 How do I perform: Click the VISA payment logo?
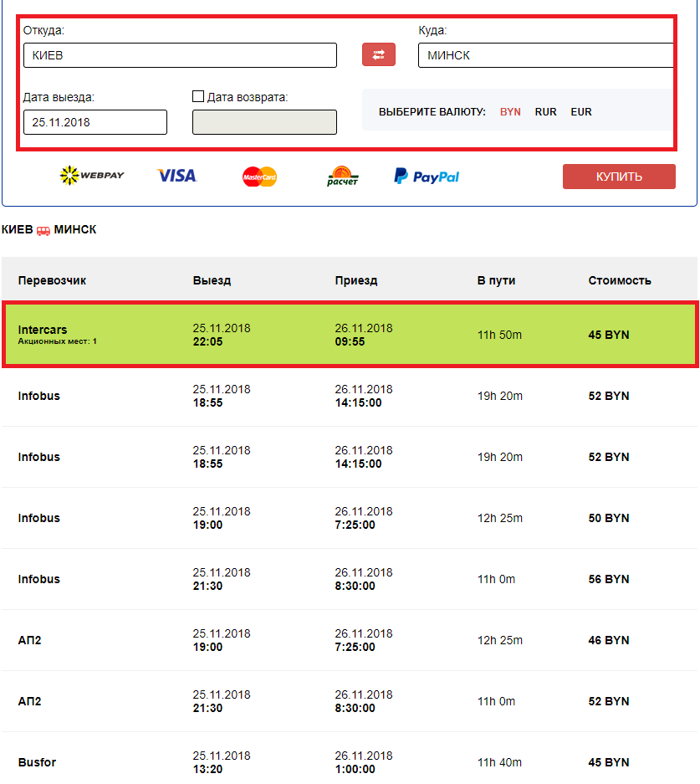click(176, 176)
